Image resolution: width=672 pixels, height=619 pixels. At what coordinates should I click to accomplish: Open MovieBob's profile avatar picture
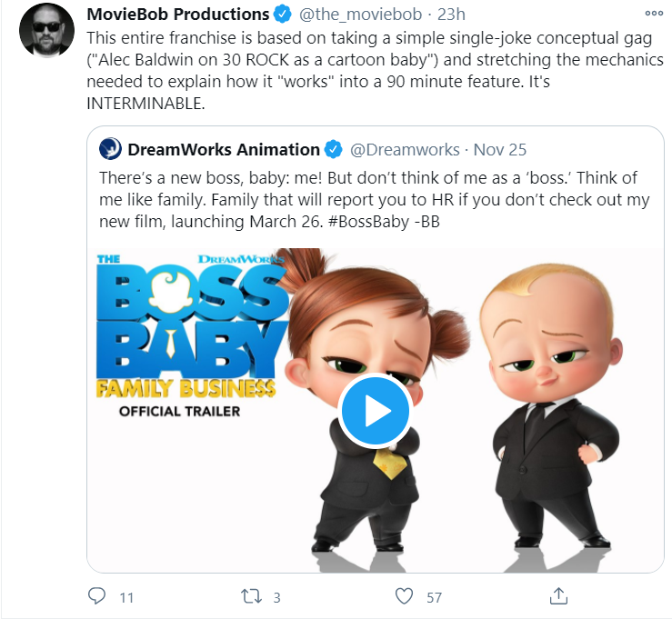tap(46, 30)
